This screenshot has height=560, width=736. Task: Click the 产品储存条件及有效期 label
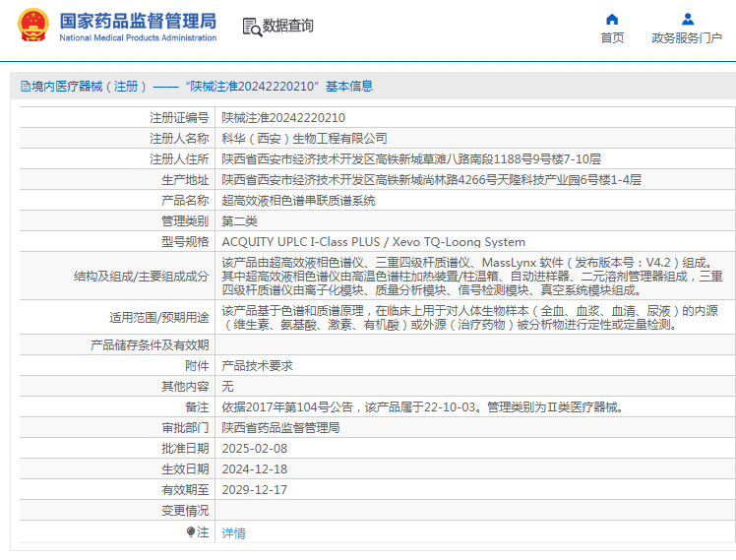pos(150,345)
